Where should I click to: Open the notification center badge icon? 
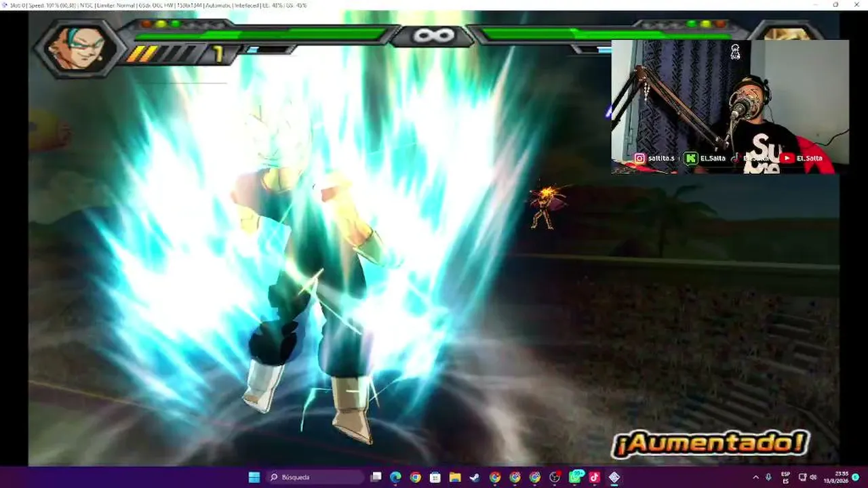[x=856, y=477]
